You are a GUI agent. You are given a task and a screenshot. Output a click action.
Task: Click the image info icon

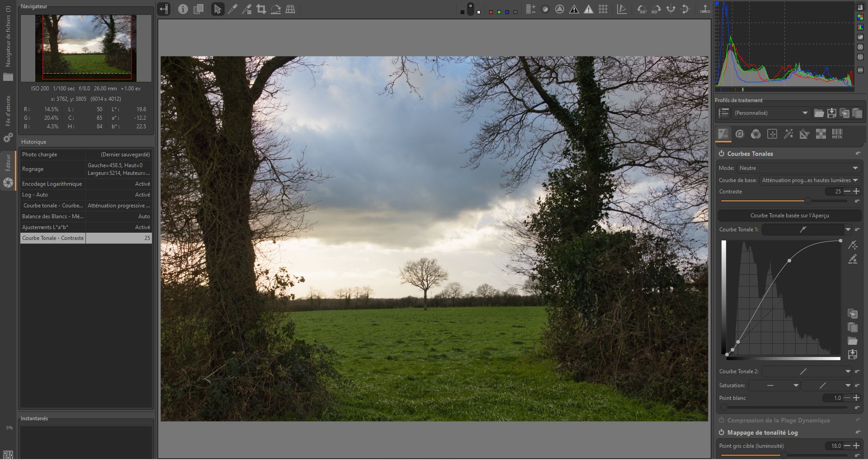click(183, 9)
